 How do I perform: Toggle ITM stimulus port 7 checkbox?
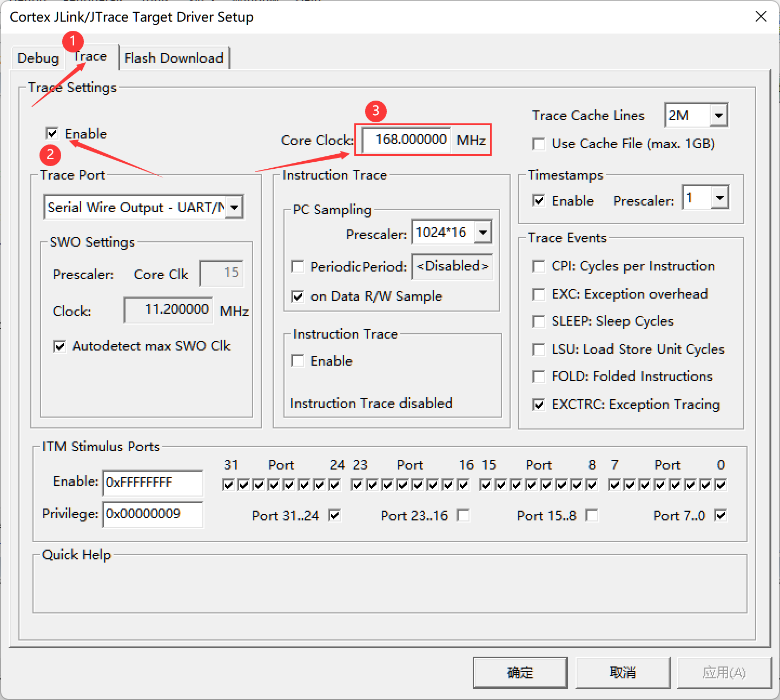[x=614, y=485]
